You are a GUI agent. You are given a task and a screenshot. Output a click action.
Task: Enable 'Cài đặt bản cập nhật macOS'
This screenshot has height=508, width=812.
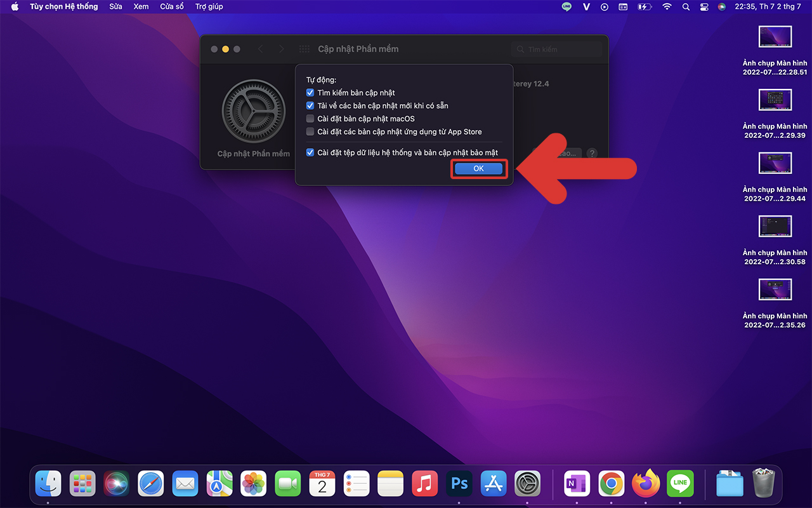coord(310,119)
